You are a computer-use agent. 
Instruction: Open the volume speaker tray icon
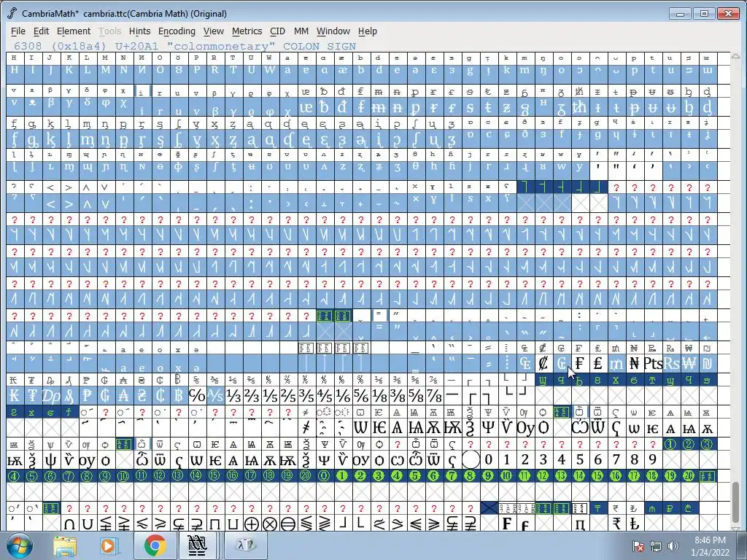coord(673,547)
